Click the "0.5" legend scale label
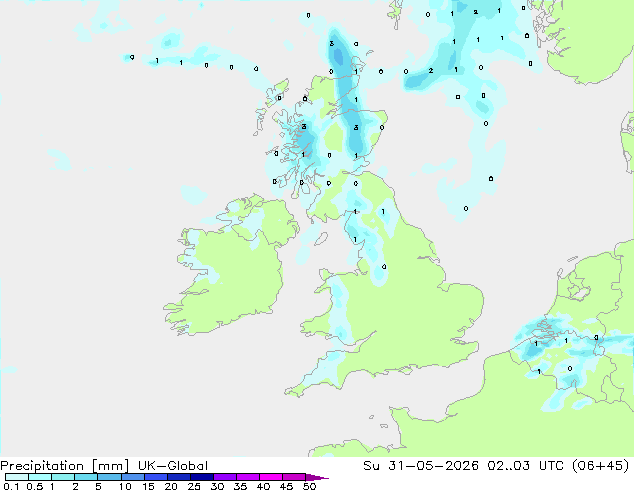This screenshot has height=490, width=634. click(35, 486)
